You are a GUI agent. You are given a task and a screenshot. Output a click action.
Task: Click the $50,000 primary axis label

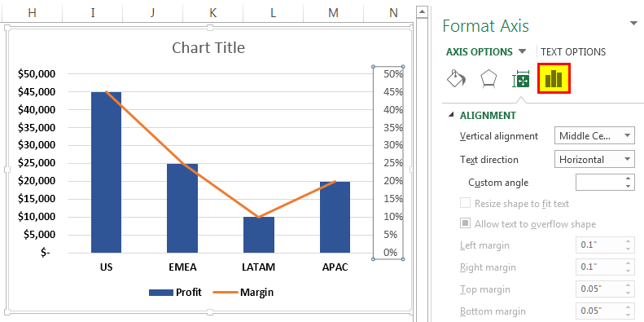[37, 74]
